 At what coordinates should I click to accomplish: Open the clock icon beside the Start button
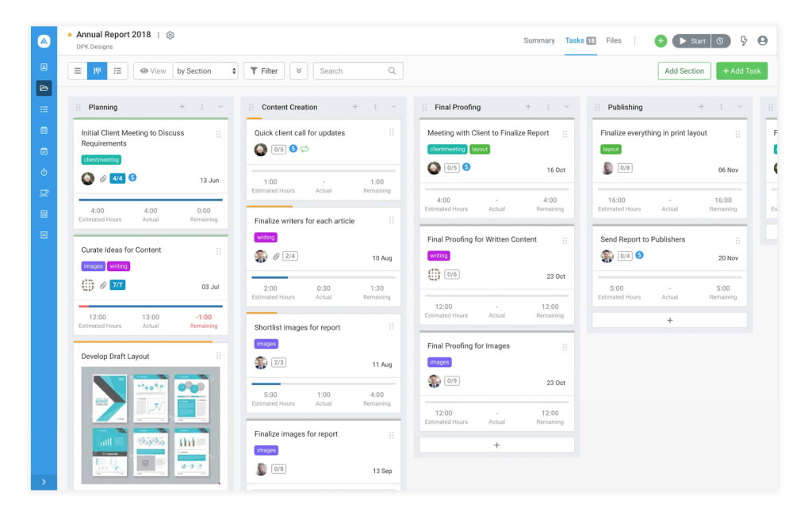coord(721,41)
